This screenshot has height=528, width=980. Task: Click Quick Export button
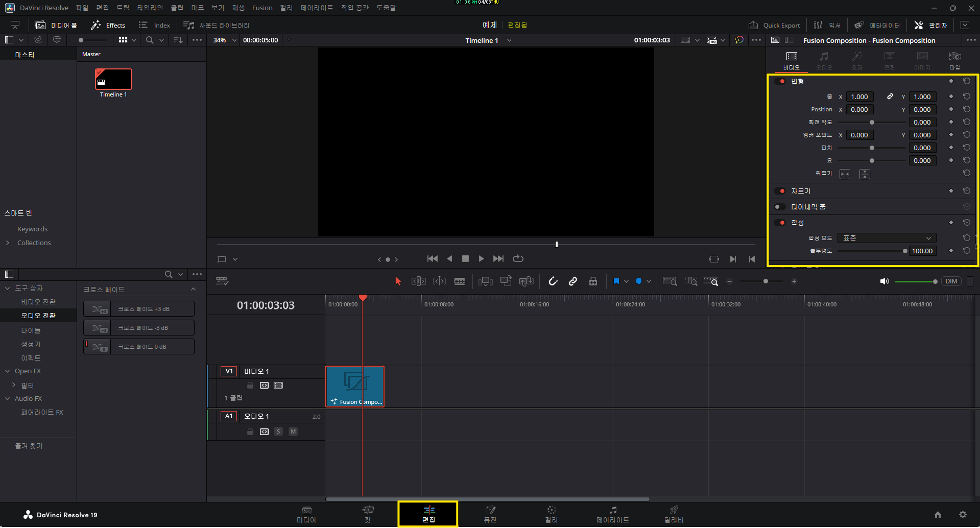[774, 25]
